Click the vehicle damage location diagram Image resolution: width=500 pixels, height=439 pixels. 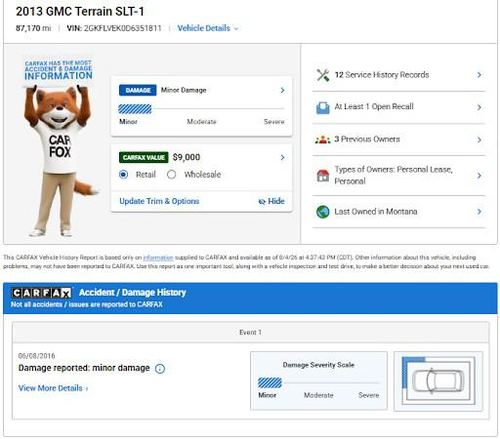point(438,381)
